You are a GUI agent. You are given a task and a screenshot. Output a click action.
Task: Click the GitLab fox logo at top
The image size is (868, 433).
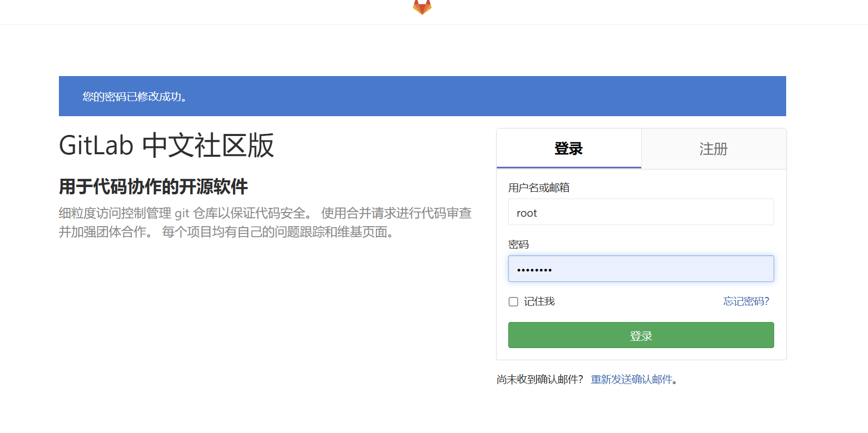tap(422, 7)
